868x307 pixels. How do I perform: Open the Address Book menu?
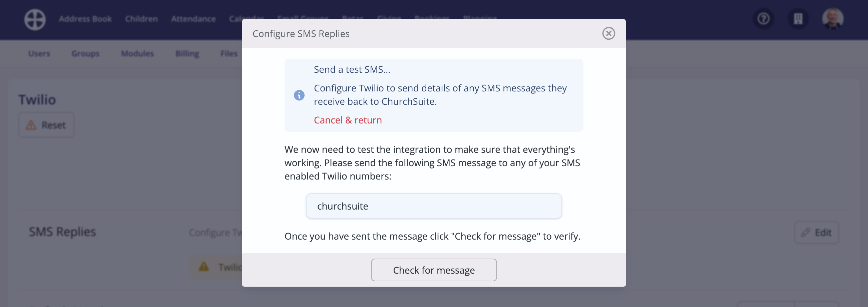(85, 19)
